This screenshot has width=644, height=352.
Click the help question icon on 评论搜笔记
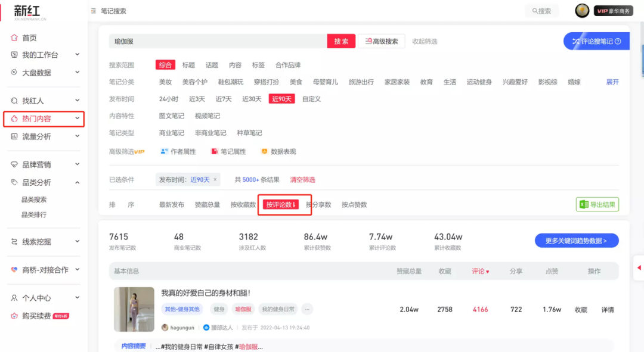click(x=618, y=42)
